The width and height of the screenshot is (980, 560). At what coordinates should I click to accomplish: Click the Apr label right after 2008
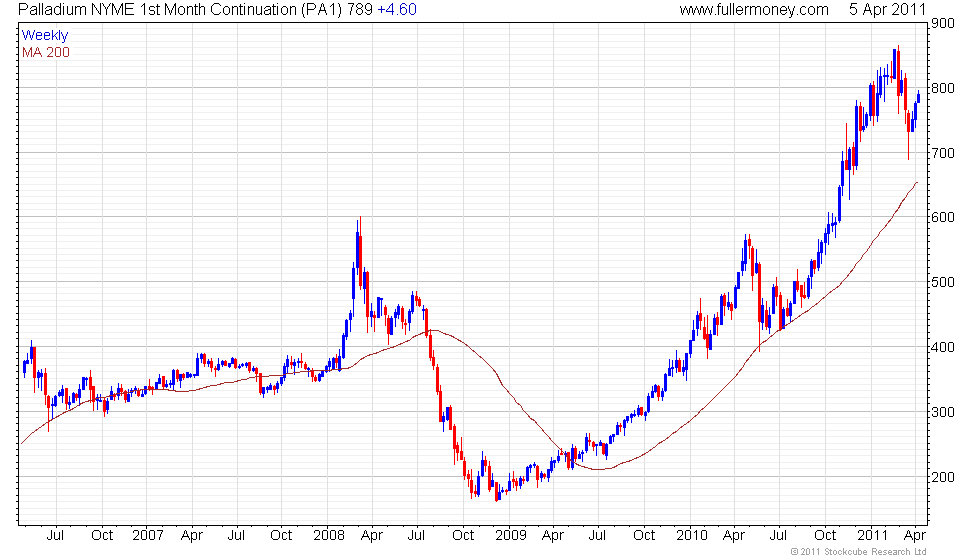click(x=372, y=536)
